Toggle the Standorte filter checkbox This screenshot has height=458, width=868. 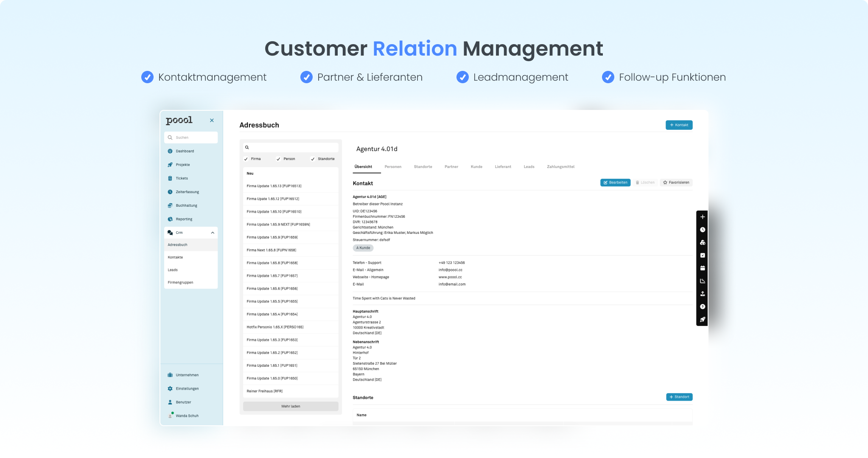click(x=313, y=159)
